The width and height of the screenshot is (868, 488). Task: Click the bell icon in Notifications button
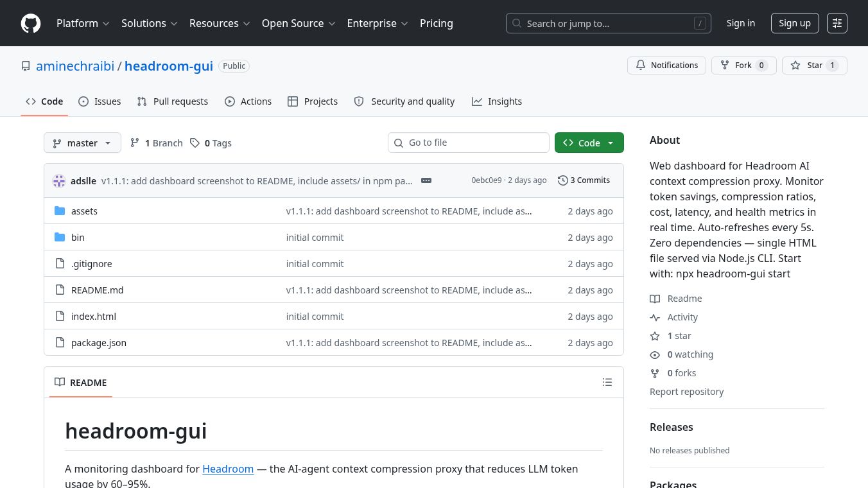(x=641, y=65)
